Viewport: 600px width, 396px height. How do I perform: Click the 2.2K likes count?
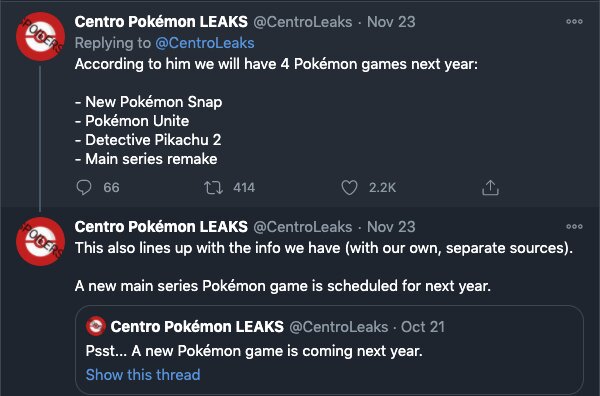click(x=382, y=187)
